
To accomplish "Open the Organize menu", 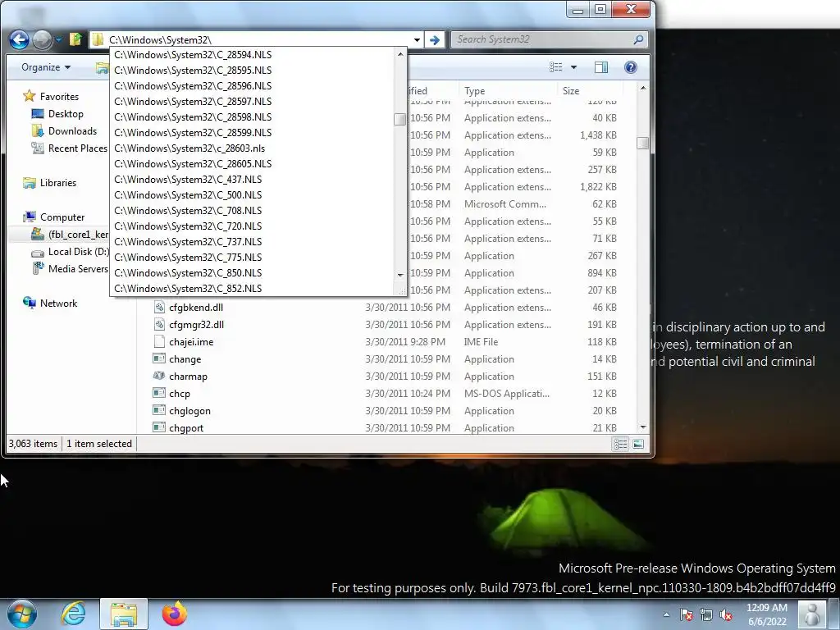I will tap(46, 67).
